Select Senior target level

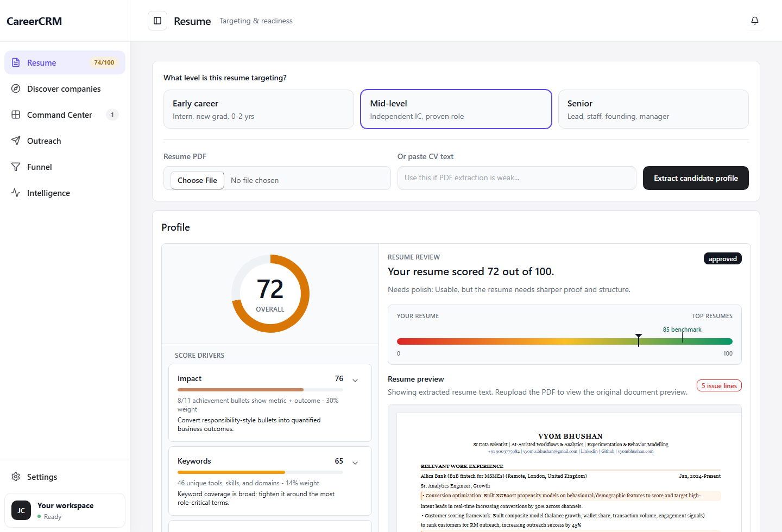click(653, 109)
